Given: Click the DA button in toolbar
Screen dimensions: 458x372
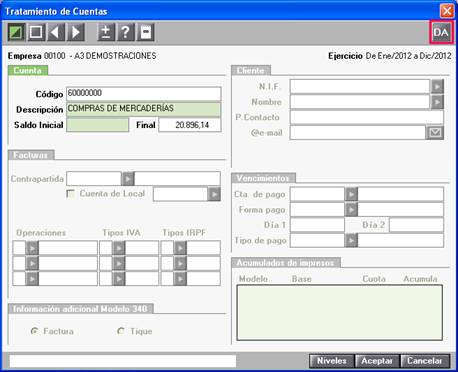Looking at the screenshot, I should 441,32.
